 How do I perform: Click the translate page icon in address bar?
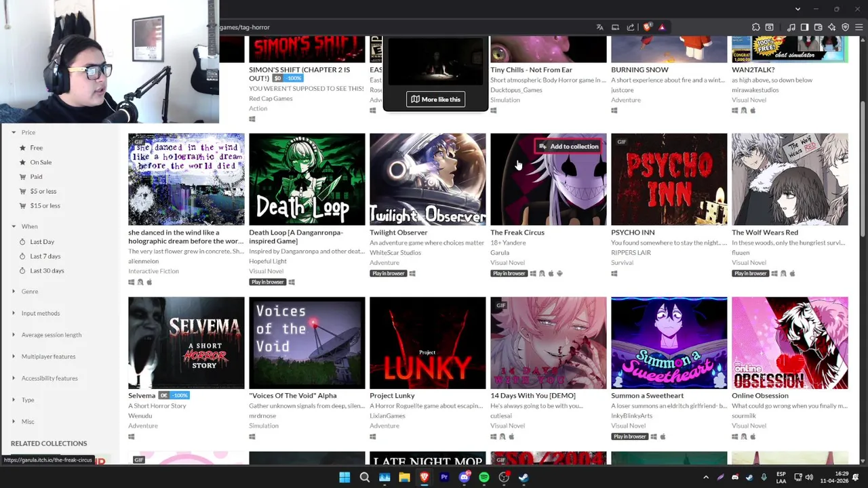point(599,27)
